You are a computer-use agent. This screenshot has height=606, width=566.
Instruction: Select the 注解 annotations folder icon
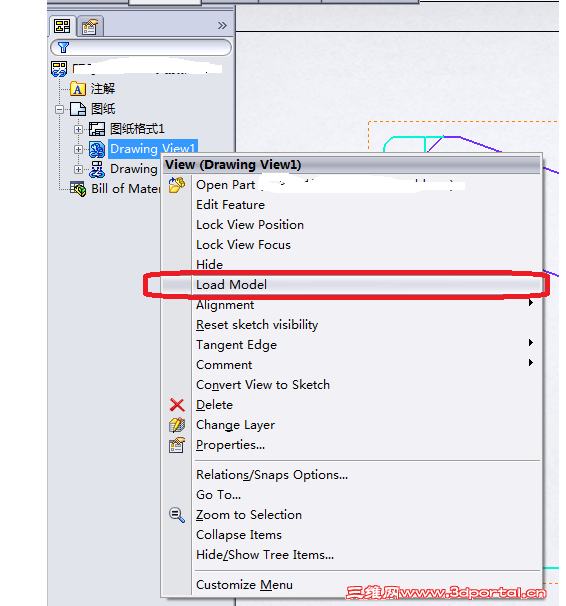(78, 89)
